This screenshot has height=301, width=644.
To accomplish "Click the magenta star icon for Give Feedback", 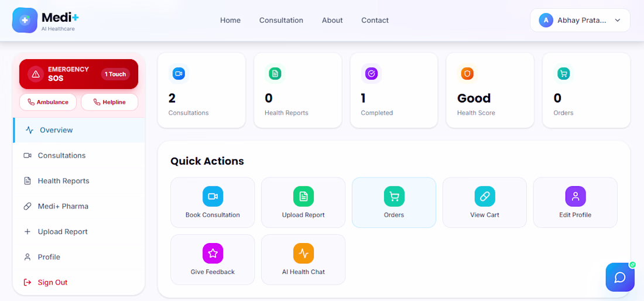I will point(213,254).
